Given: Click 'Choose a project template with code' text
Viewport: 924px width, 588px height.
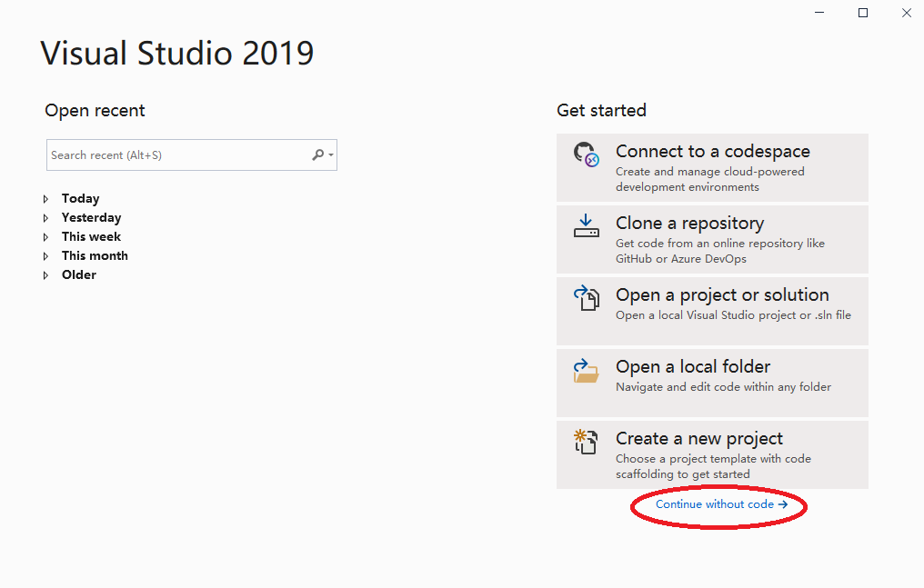Looking at the screenshot, I should point(714,459).
